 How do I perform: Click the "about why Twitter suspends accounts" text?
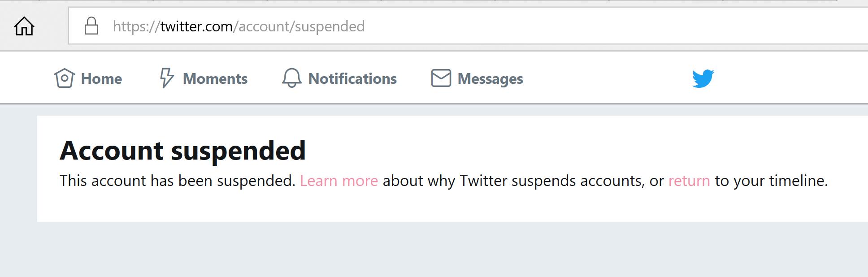point(513,181)
